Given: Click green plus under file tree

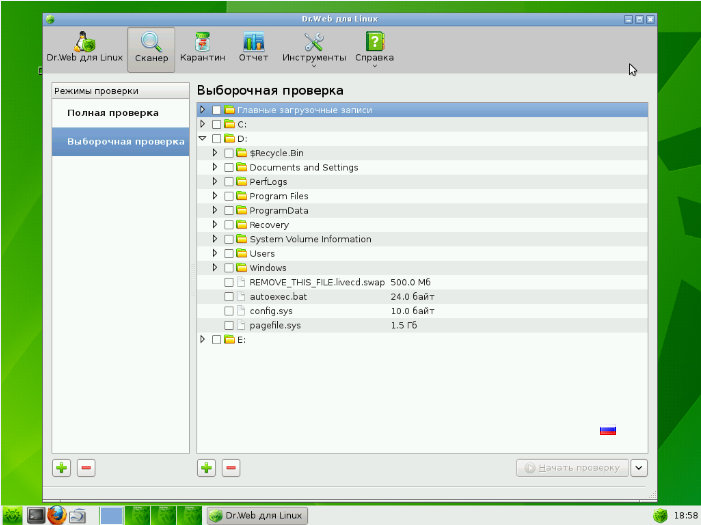Looking at the screenshot, I should click(x=207, y=468).
